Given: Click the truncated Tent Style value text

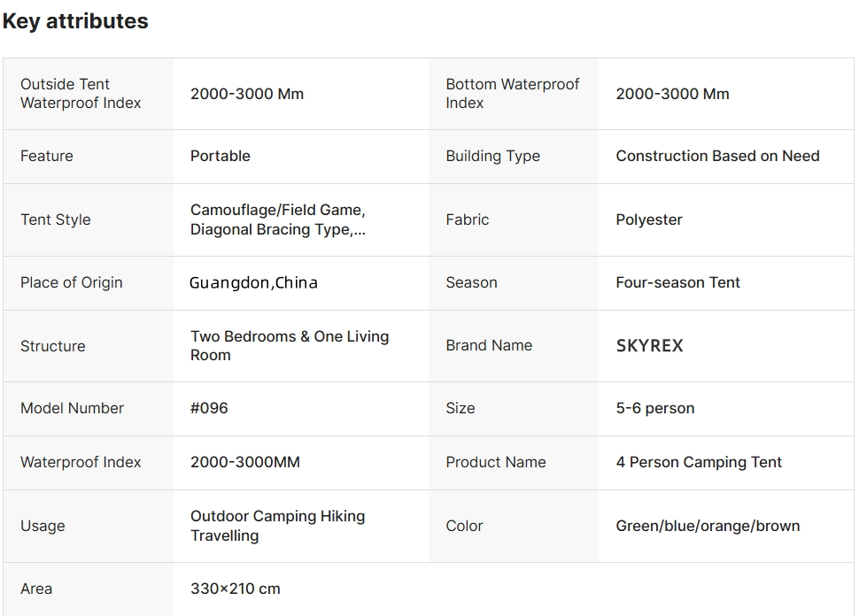Looking at the screenshot, I should click(x=277, y=219).
